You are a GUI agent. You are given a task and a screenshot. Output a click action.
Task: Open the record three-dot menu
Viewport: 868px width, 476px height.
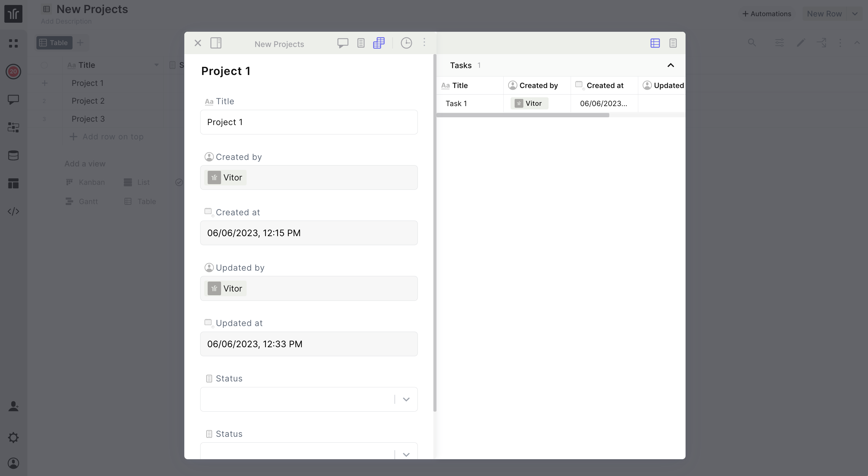(x=424, y=42)
